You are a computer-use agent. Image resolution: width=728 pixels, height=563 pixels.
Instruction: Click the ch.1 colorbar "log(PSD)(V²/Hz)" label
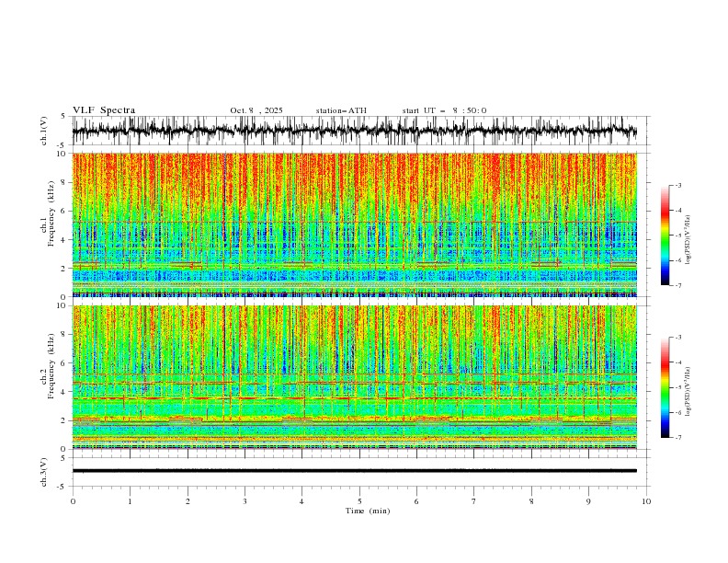click(688, 240)
